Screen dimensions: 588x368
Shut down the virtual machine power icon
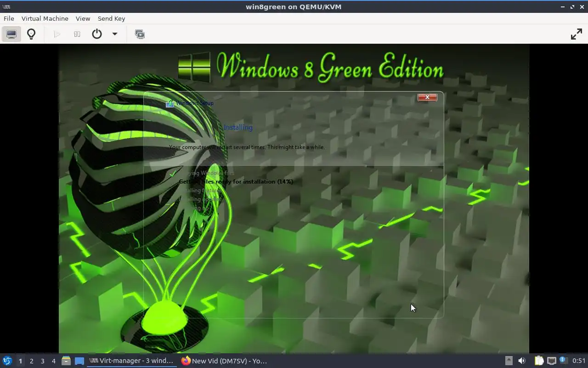coord(97,34)
